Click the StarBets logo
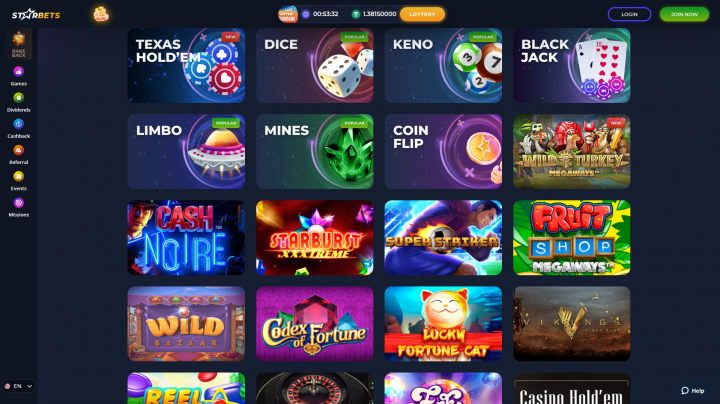 click(36, 15)
